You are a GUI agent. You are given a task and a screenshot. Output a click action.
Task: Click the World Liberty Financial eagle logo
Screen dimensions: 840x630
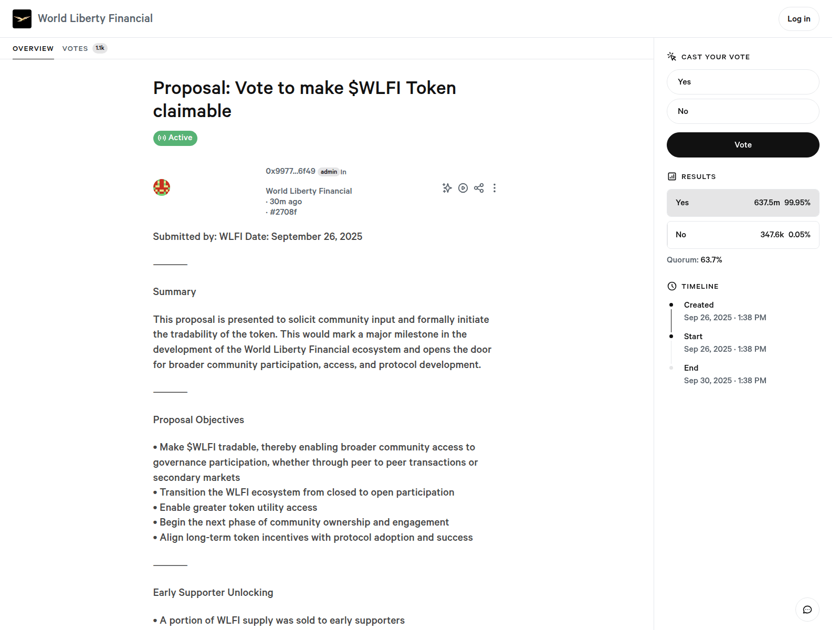pyautogui.click(x=22, y=19)
